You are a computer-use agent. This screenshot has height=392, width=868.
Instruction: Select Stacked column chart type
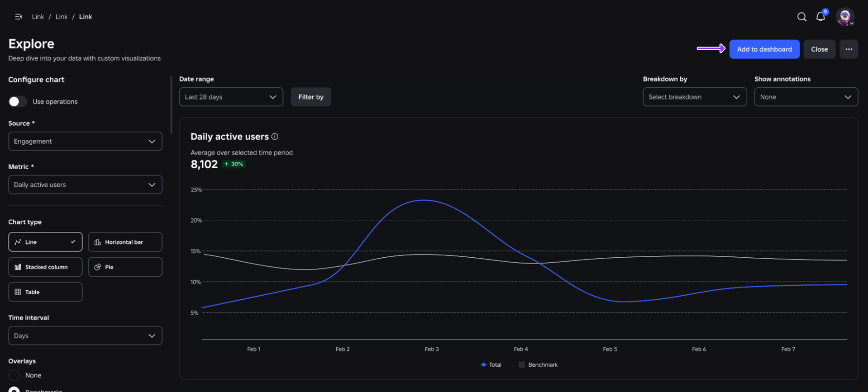[45, 267]
